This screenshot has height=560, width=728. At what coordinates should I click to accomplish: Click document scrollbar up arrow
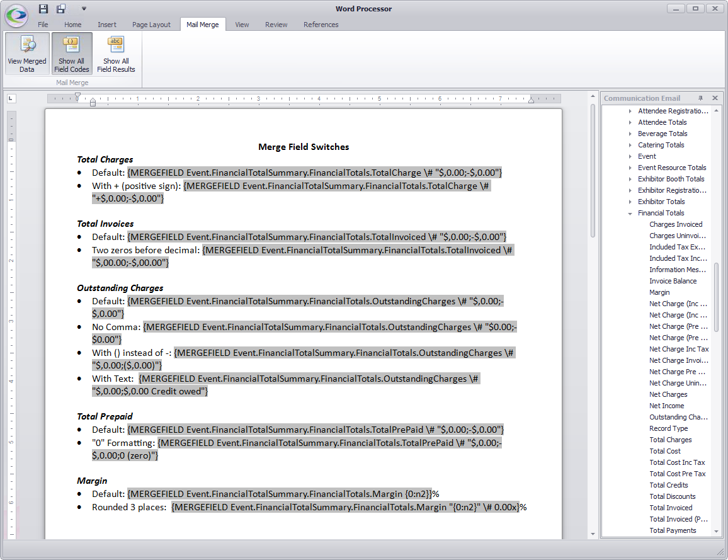coord(593,96)
